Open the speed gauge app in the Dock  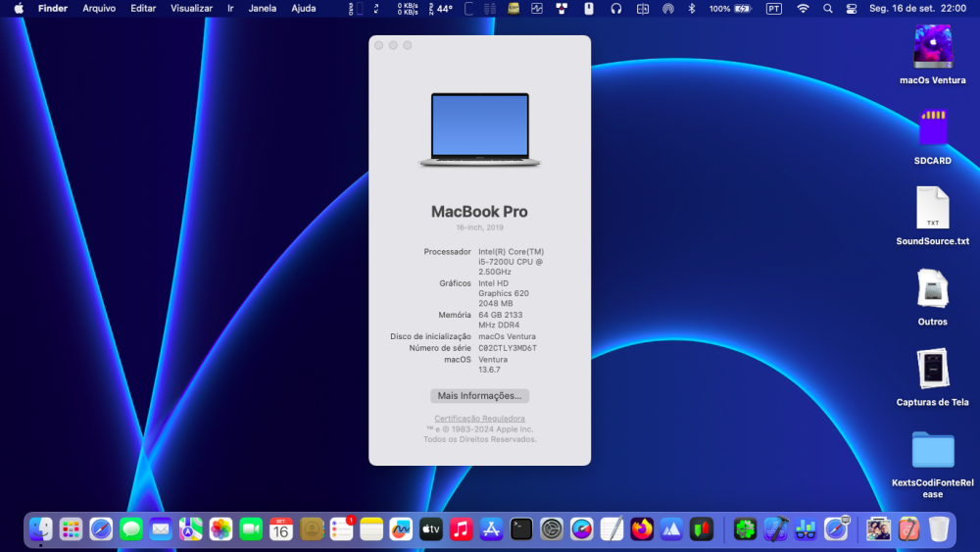pyautogui.click(x=581, y=529)
